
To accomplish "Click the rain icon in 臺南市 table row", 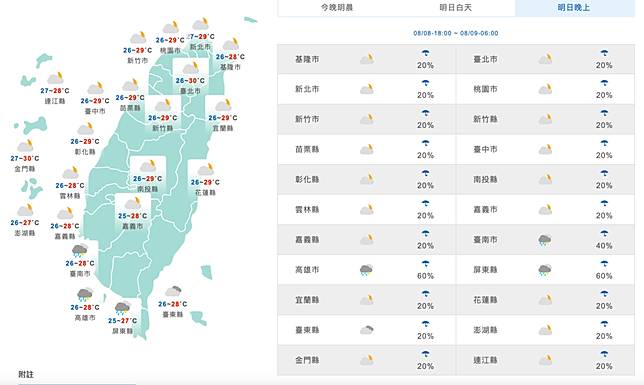I will [x=545, y=240].
